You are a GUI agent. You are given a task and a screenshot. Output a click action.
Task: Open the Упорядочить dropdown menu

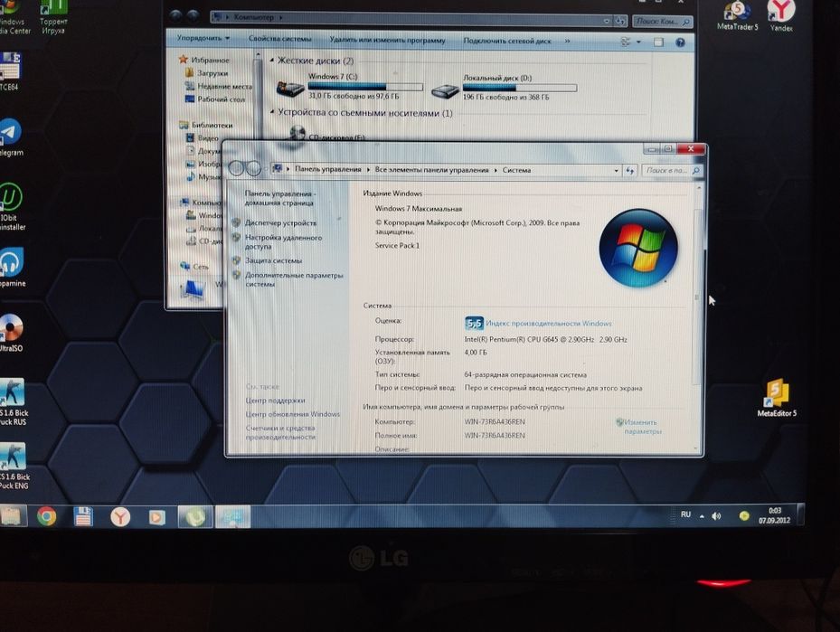[x=203, y=39]
